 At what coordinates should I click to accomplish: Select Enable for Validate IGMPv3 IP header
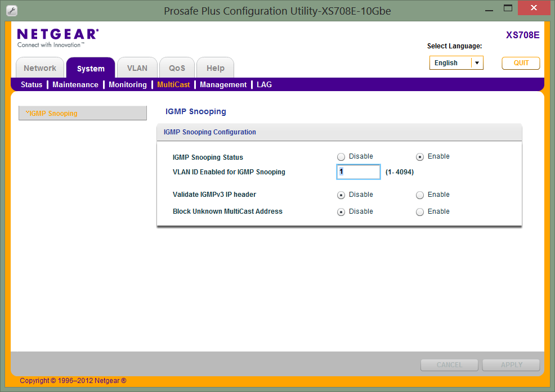coord(420,195)
